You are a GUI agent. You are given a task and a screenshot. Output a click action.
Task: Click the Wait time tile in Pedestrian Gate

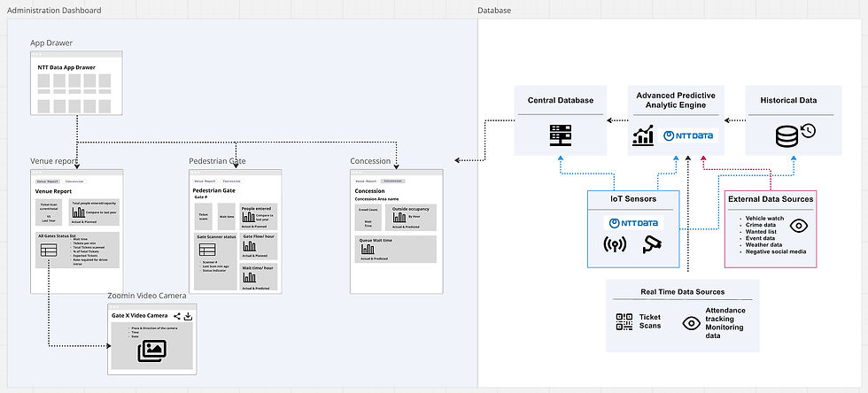point(227,217)
